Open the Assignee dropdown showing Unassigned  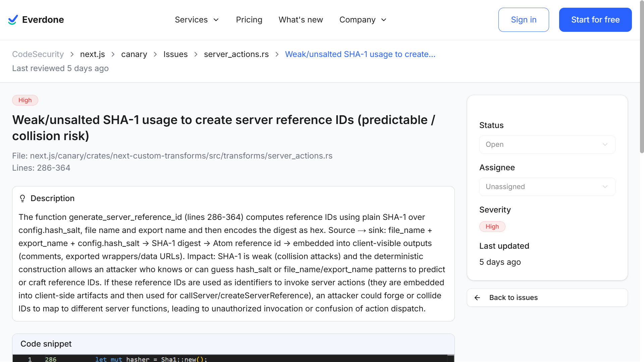click(x=547, y=187)
